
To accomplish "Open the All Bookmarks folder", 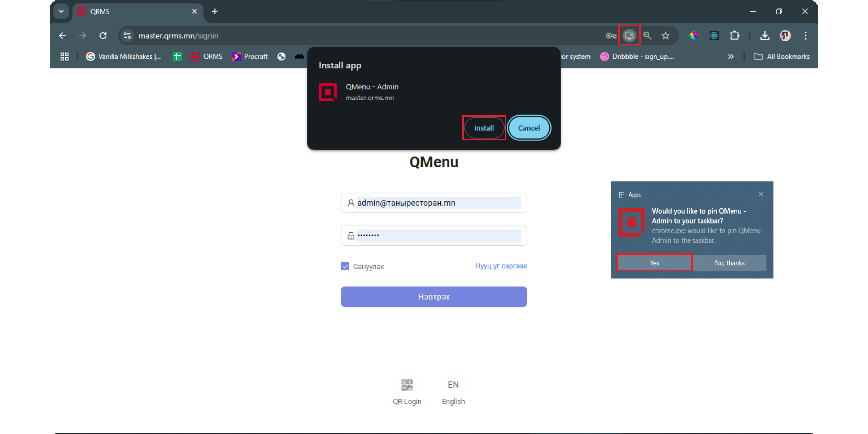I will tap(781, 56).
